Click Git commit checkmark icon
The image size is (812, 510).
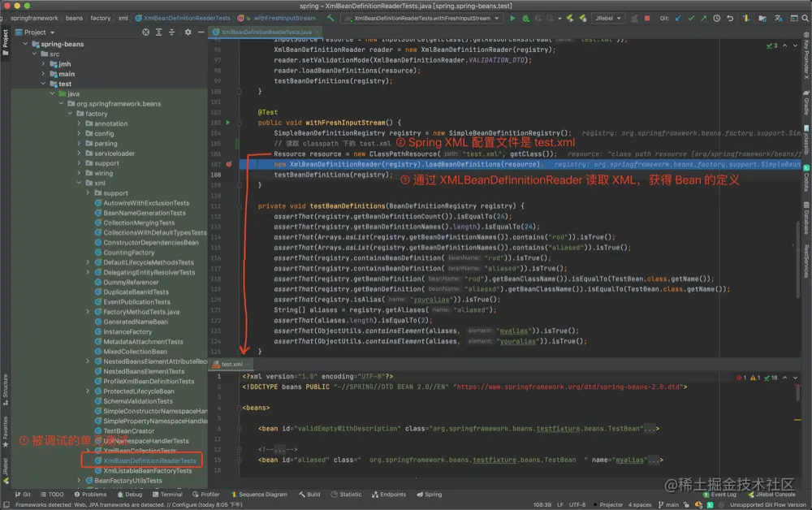(x=691, y=18)
